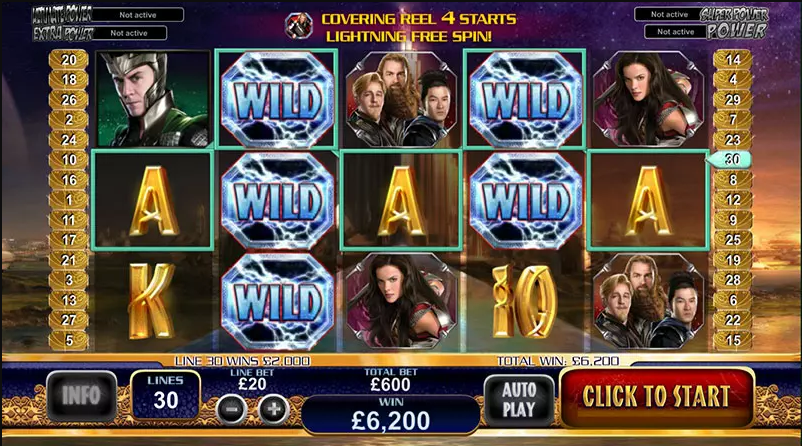Click the Super Power Not active indicator

(x=669, y=14)
